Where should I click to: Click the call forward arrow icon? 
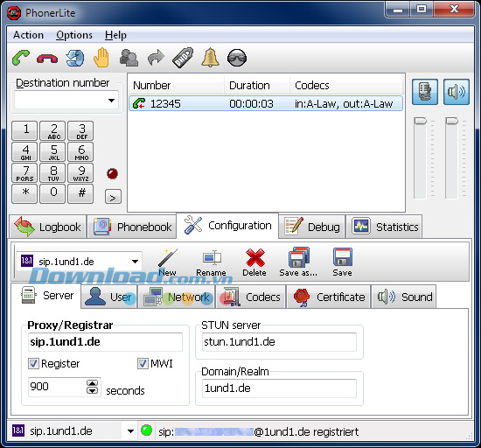point(156,58)
